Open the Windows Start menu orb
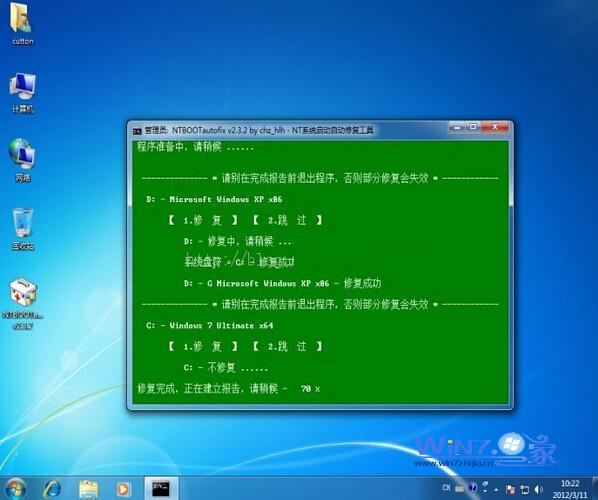 [14, 489]
